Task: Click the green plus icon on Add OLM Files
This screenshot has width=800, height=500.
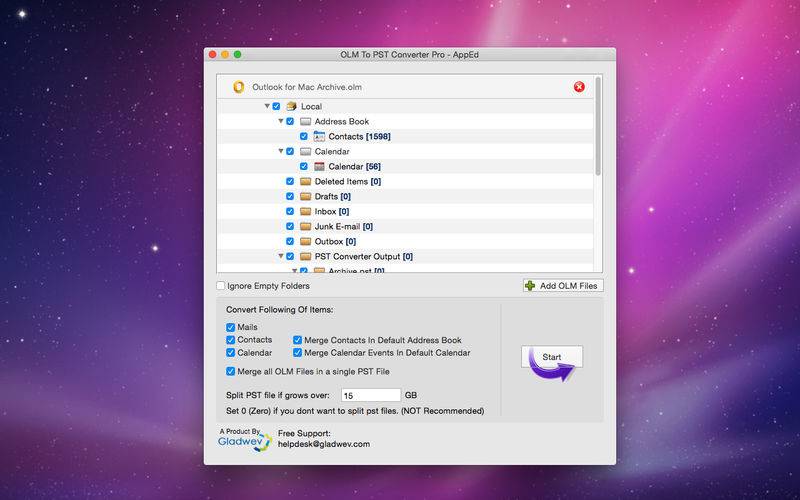Action: [531, 286]
